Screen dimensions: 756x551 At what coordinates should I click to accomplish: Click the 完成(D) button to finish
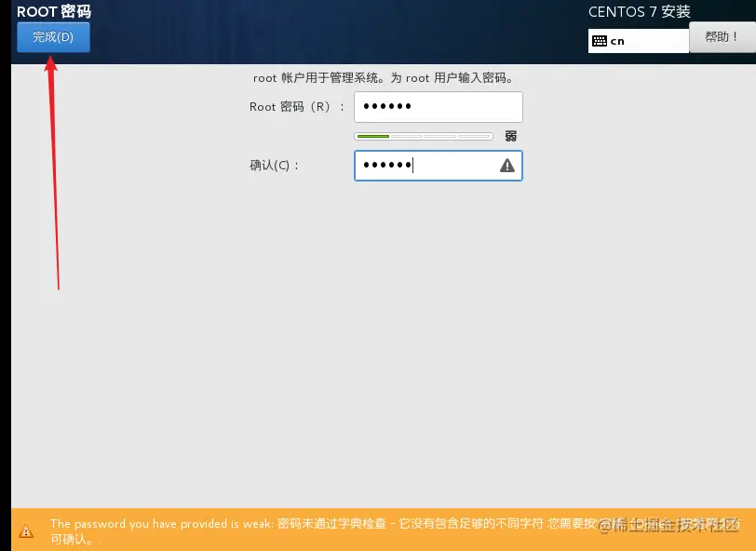53,36
